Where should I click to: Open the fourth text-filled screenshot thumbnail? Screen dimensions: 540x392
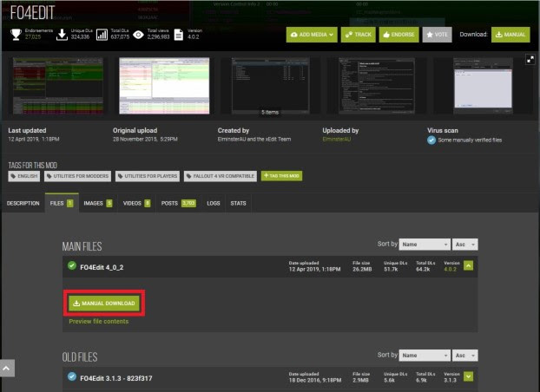pyautogui.click(x=377, y=86)
